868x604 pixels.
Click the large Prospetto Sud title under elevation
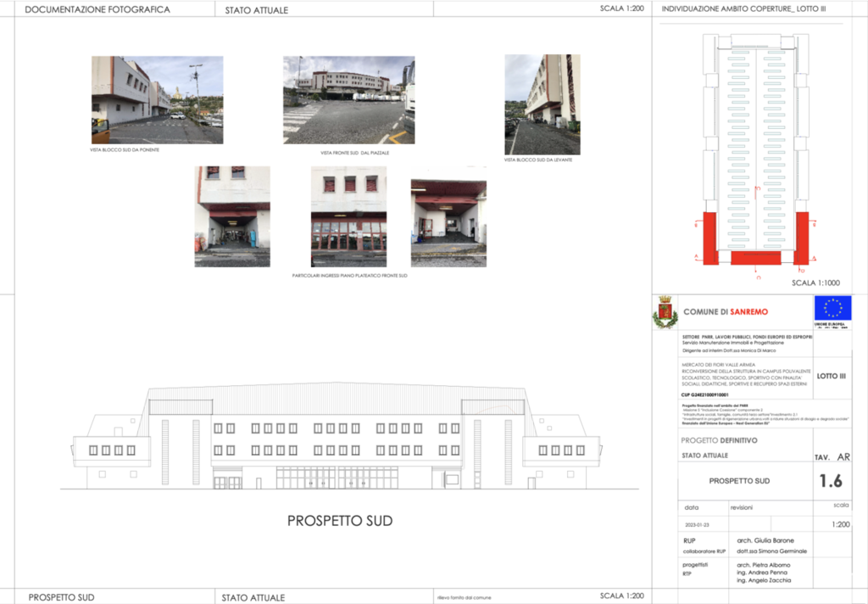click(x=340, y=521)
